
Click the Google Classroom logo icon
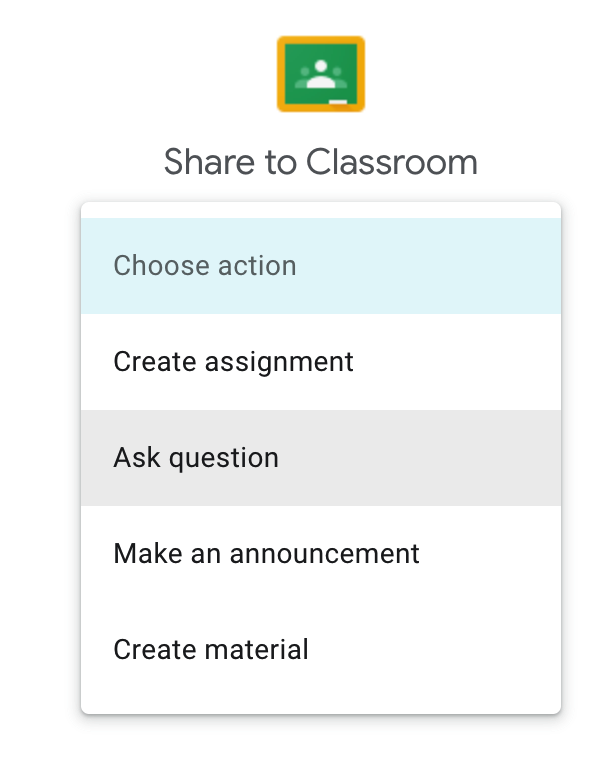coord(321,74)
